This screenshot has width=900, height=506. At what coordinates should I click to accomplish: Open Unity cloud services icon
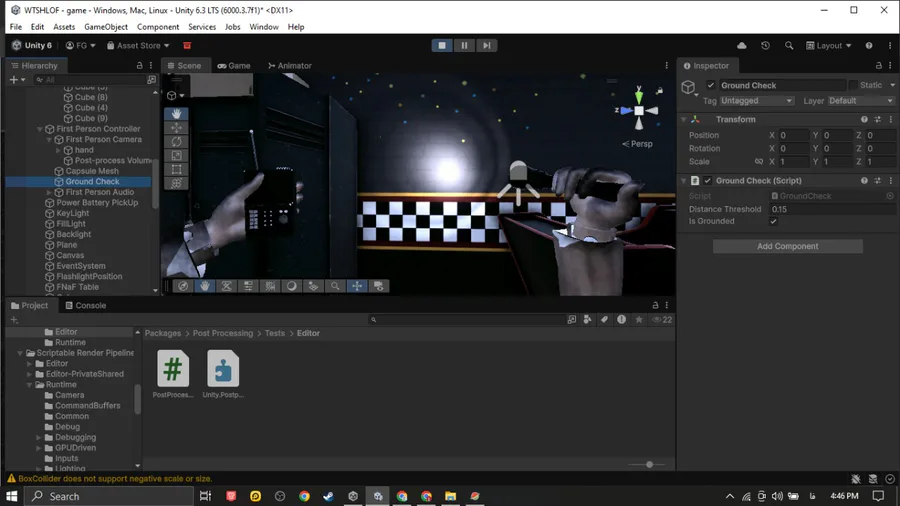[742, 45]
